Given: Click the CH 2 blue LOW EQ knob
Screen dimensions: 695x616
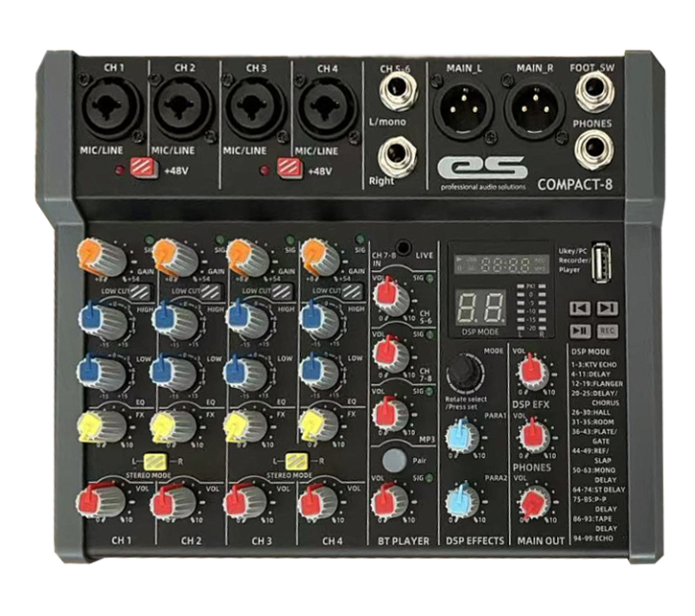Looking at the screenshot, I should [174, 373].
